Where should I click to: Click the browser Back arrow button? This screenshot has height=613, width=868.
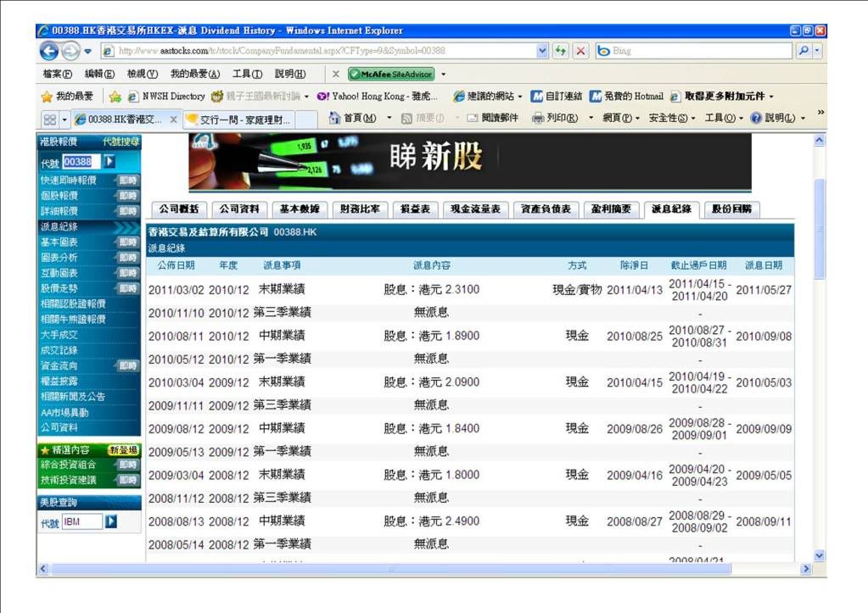coord(50,51)
